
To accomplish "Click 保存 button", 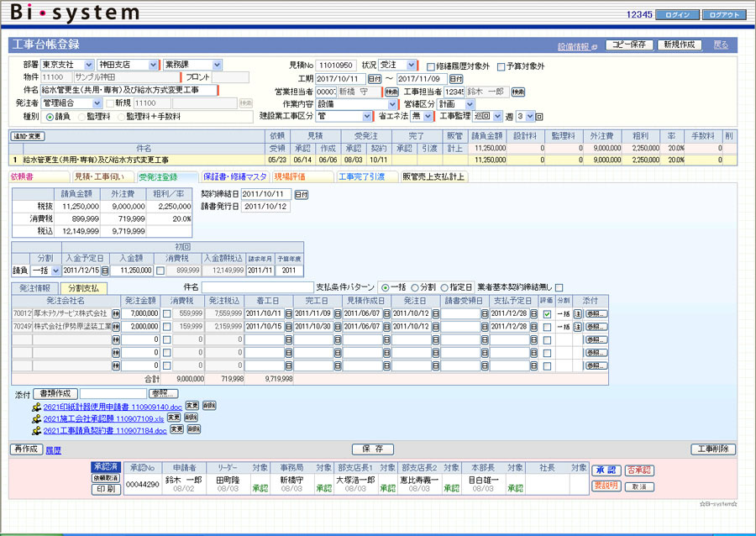I will pyautogui.click(x=373, y=449).
